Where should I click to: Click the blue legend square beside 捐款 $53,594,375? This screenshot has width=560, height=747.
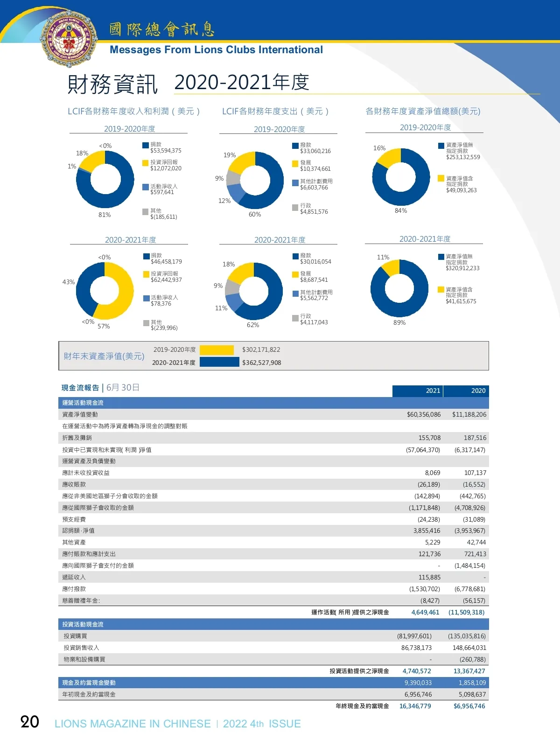tap(146, 145)
